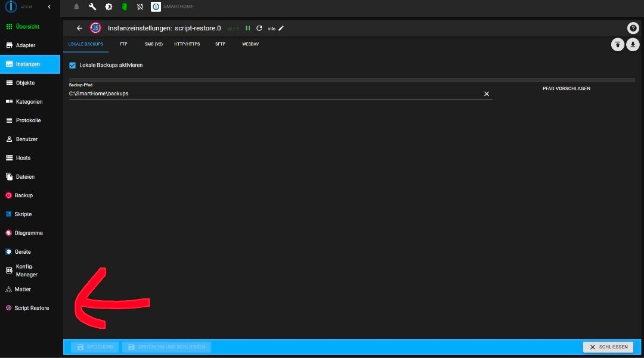Screen dimensions: 644x358
Task: Clear the Backup Pfad field
Action: [487, 94]
